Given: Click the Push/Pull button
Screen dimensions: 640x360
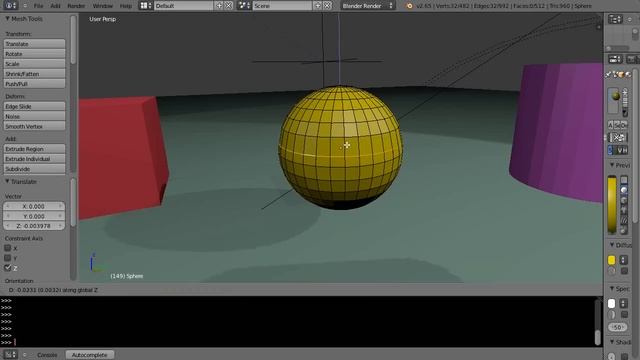Looking at the screenshot, I should [x=34, y=84].
